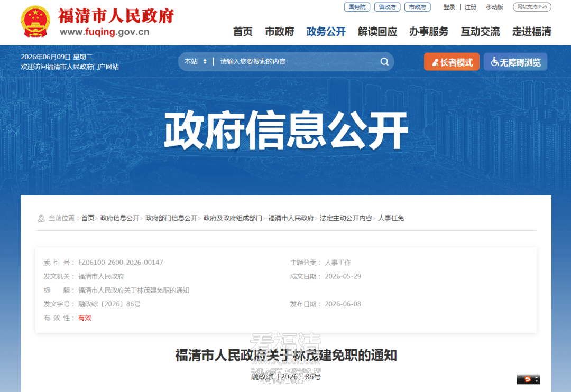Screen dimensions: 571x392
Task: Open the 政务公开 menu
Action: coord(326,32)
